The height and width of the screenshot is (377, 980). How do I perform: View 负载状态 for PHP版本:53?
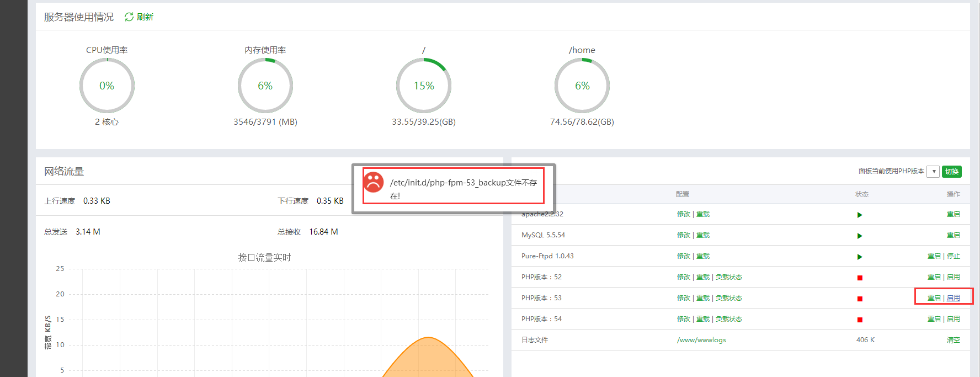729,298
